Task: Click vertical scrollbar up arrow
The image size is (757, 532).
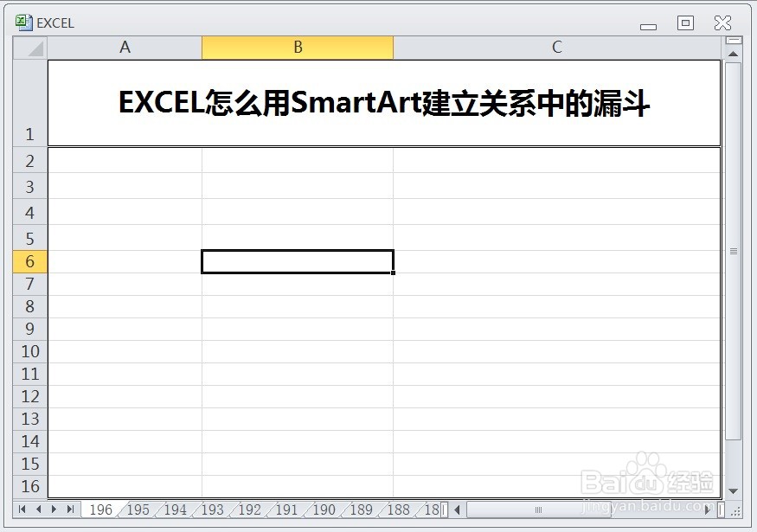Action: (734, 54)
